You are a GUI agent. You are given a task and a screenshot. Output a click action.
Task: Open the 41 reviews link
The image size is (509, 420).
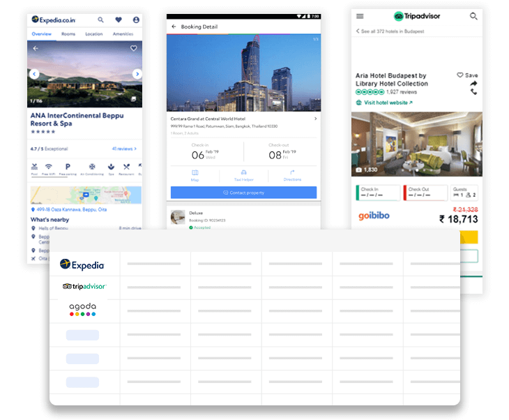click(124, 149)
